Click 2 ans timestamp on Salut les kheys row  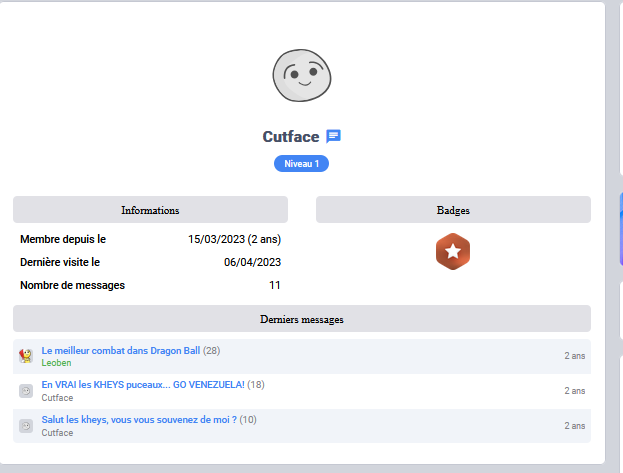[575, 426]
